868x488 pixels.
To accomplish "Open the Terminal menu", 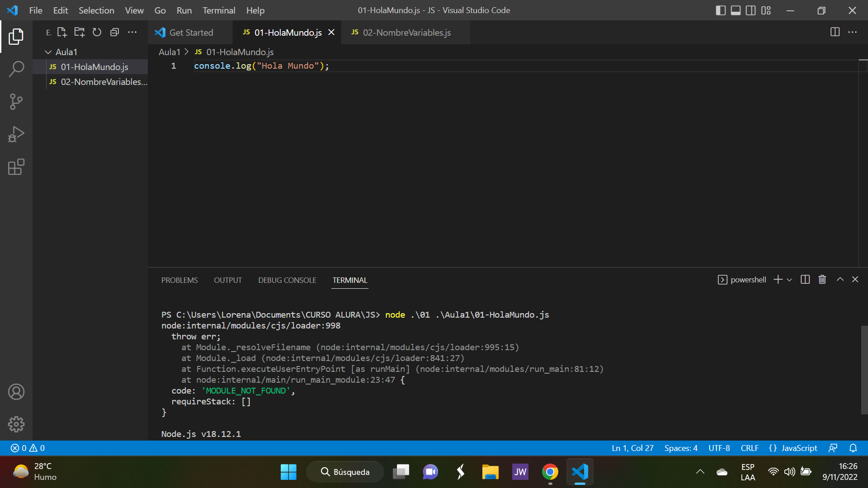I will (x=219, y=10).
